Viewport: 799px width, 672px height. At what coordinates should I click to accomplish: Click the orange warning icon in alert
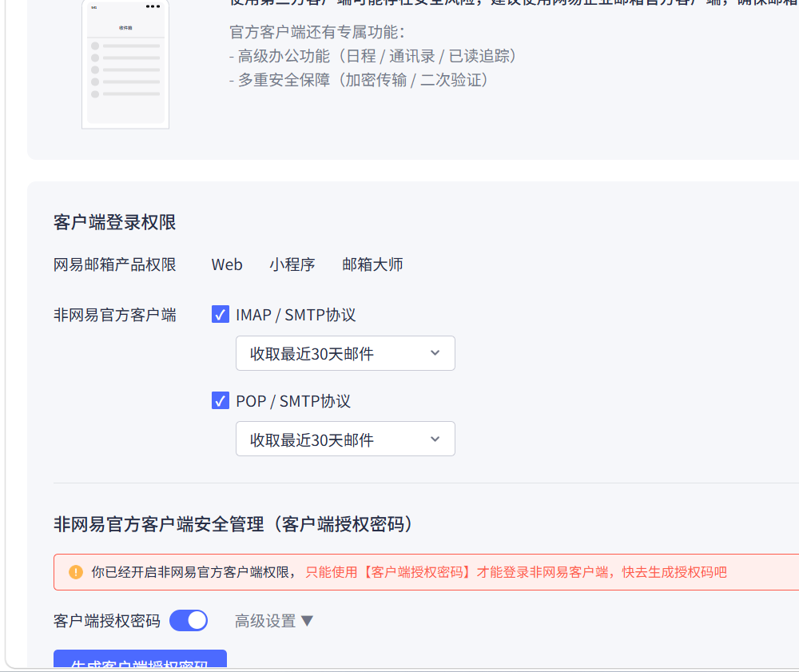pyautogui.click(x=76, y=572)
